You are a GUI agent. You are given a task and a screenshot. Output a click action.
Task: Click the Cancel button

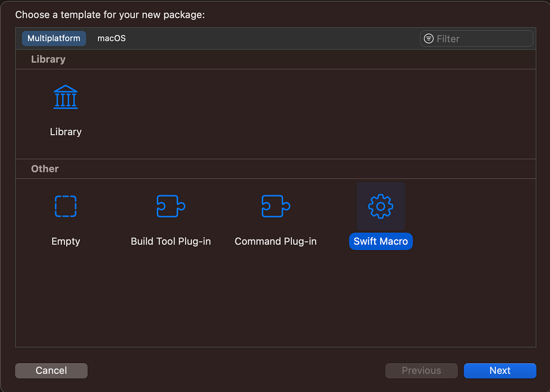coord(51,371)
